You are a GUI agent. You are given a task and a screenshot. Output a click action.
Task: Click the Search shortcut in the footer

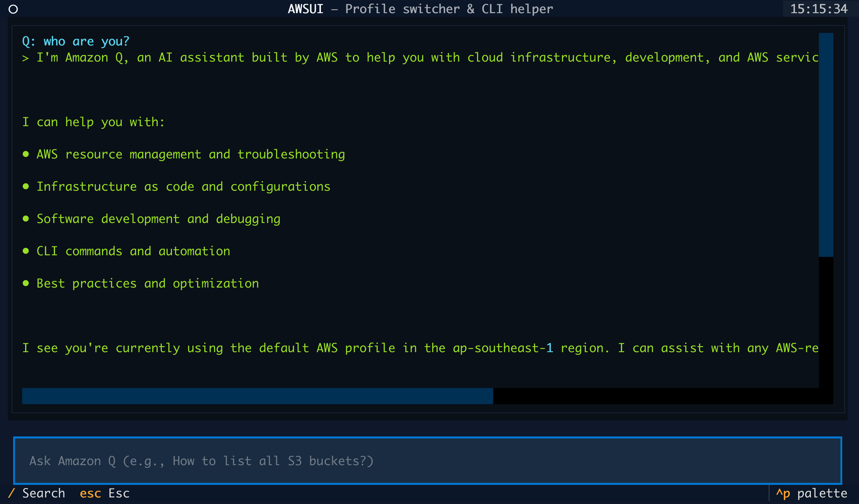coord(37,493)
